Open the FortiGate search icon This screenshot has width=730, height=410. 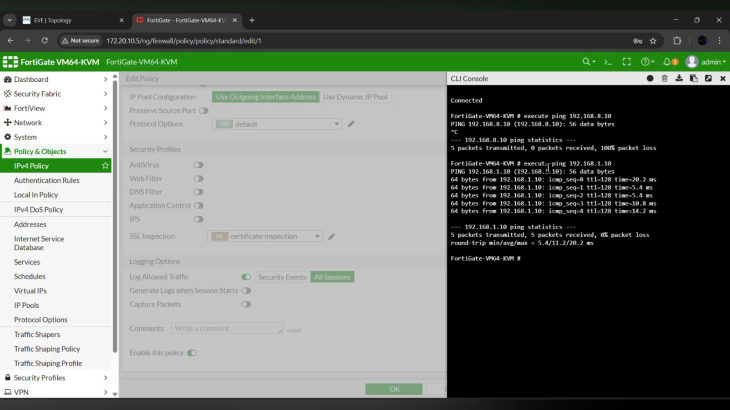click(588, 62)
